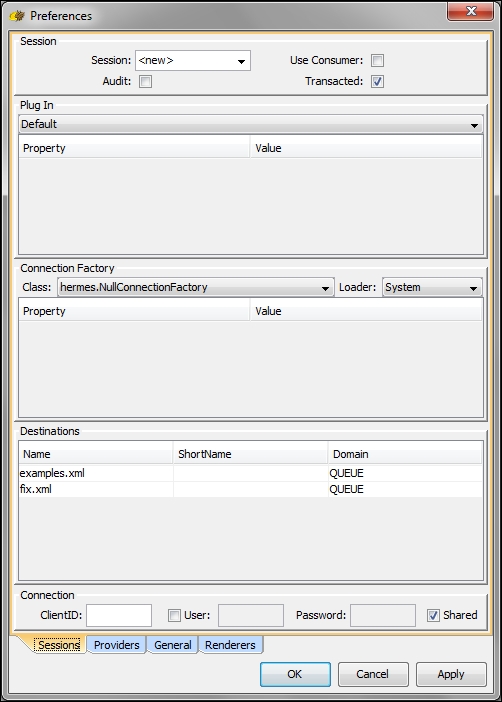Confirm with the OK button
Image resolution: width=502 pixels, height=702 pixels.
click(x=295, y=674)
